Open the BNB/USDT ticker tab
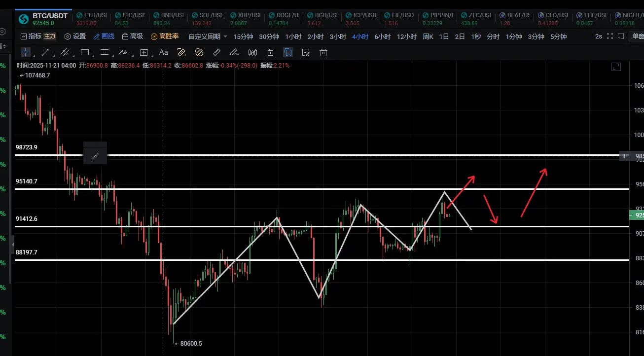Image resolution: width=644 pixels, height=356 pixels. 169,19
